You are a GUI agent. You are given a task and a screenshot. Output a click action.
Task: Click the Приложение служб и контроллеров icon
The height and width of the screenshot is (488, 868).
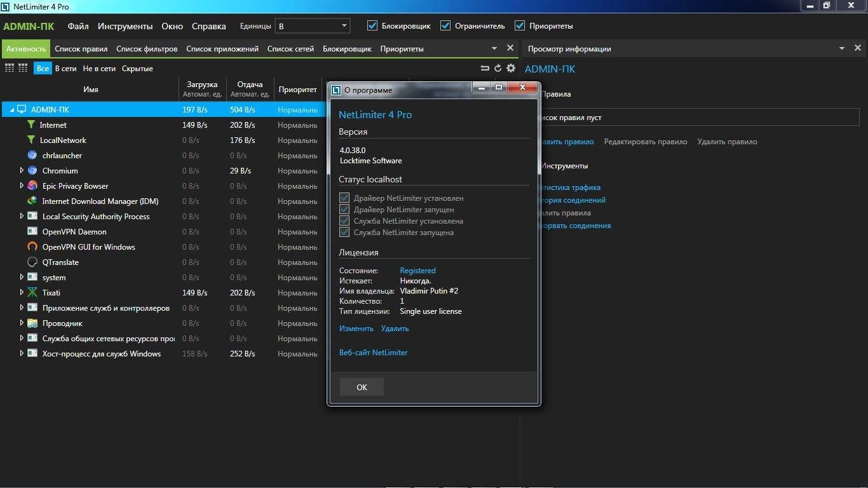point(32,308)
